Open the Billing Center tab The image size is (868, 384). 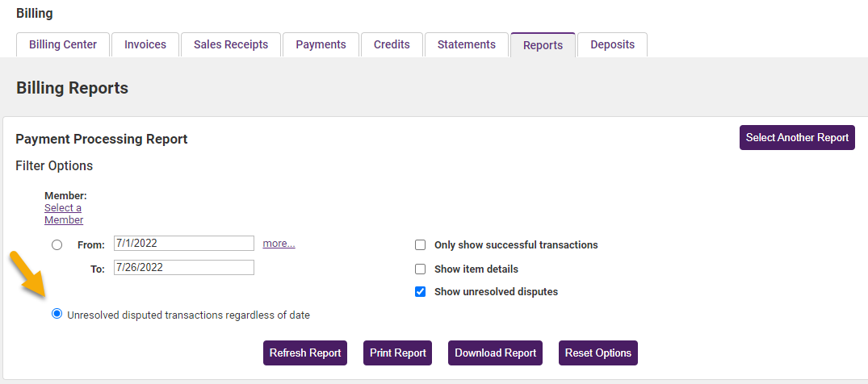click(63, 45)
